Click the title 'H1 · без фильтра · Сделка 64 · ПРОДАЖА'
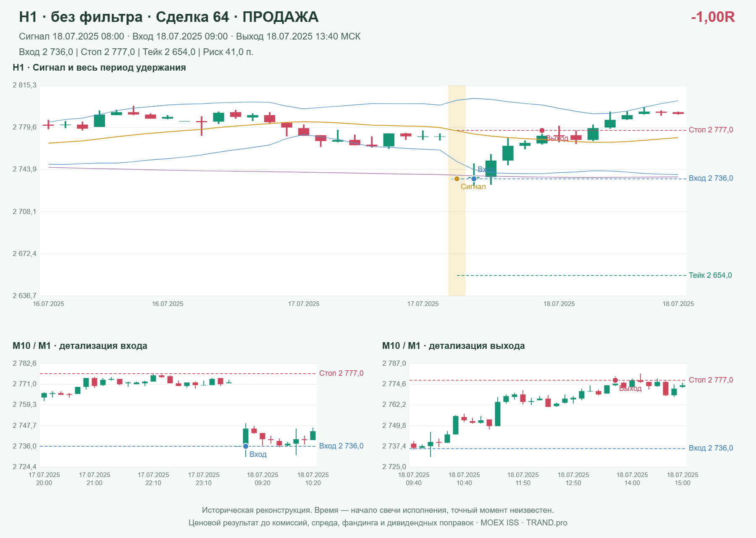This screenshot has width=756, height=538. 169,17
